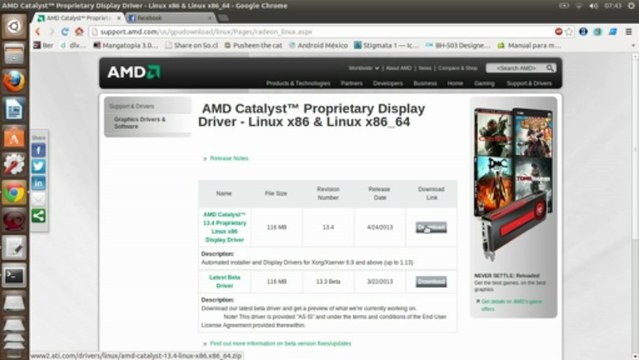Download Latest Beta Driver button
639x360 pixels.
pos(431,281)
